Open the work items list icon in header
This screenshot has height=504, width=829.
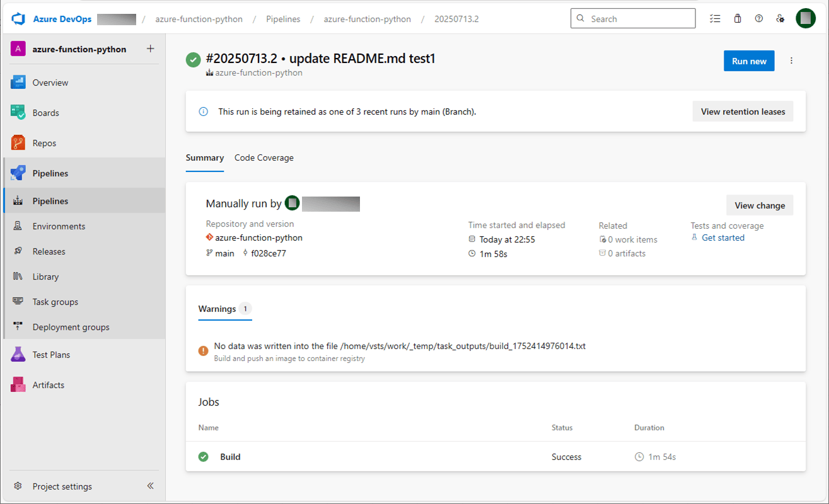pyautogui.click(x=715, y=19)
